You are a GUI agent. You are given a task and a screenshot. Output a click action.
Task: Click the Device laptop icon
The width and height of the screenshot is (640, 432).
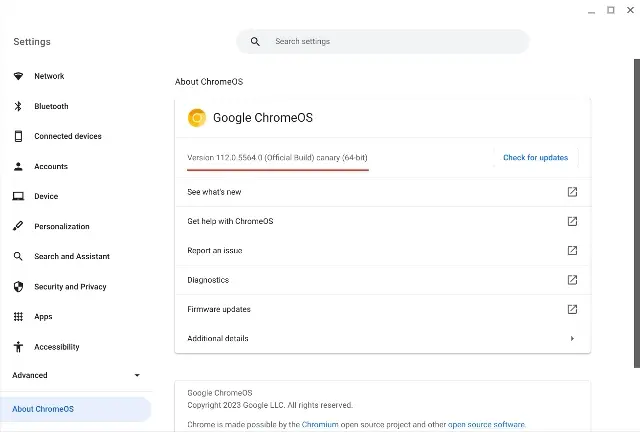[18, 196]
